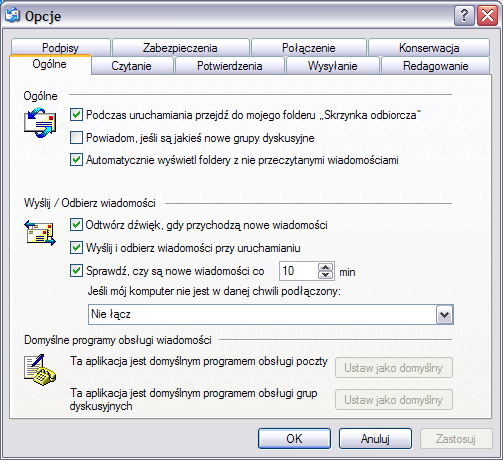Open the Czytanie tab

pos(132,66)
